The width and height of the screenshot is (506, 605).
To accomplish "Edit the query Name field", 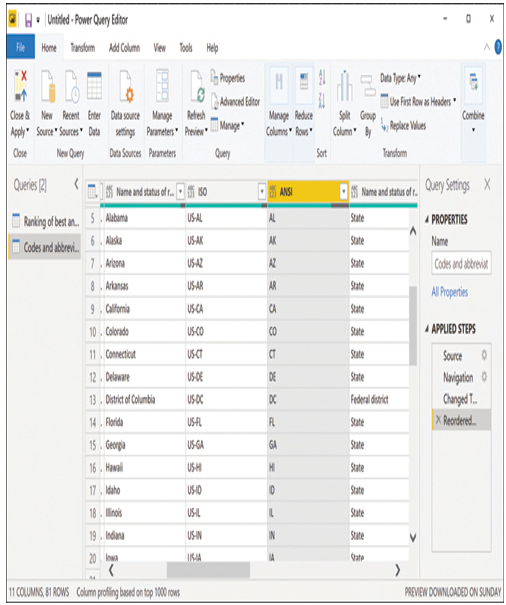I will pyautogui.click(x=461, y=264).
